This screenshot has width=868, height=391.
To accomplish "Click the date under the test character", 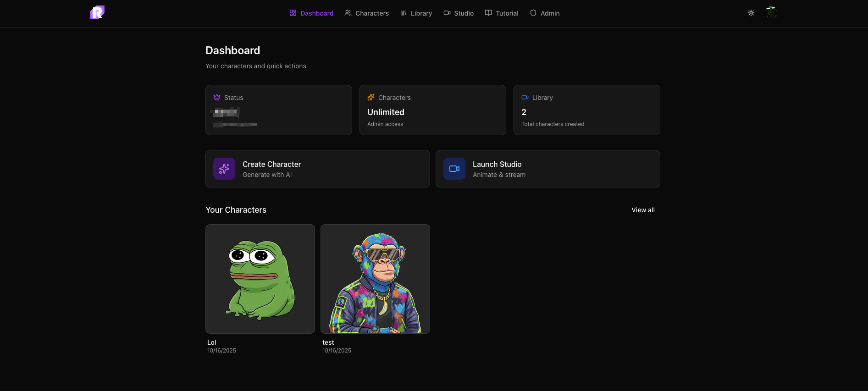I will [337, 351].
